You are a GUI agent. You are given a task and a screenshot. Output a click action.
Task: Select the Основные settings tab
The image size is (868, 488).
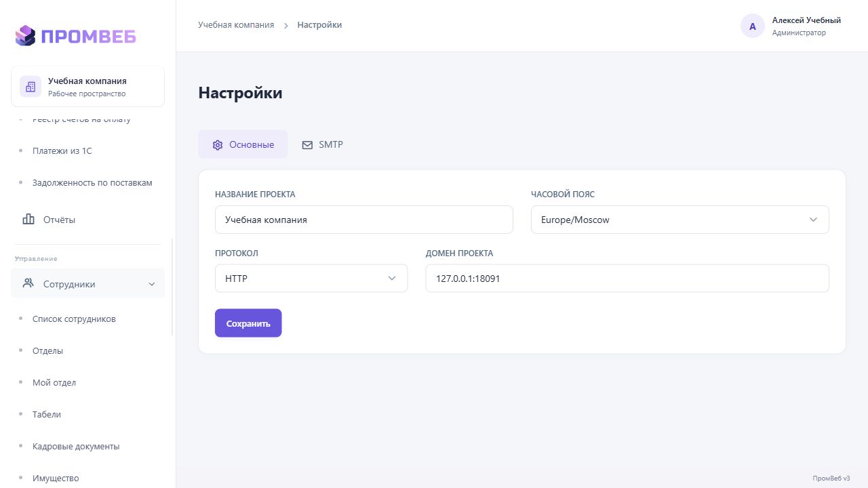click(x=243, y=144)
